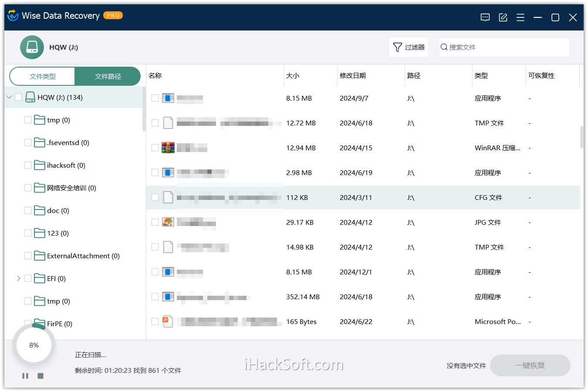Image resolution: width=588 pixels, height=392 pixels.
Task: Switch to the 文件路径 tab
Action: (x=108, y=76)
